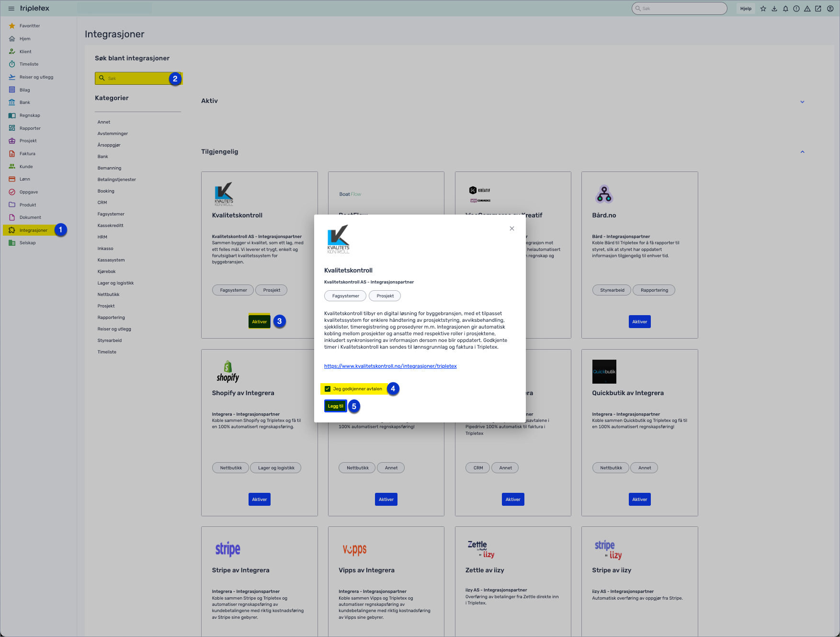
Task: Click the warning triangle icon in top bar
Action: [807, 9]
